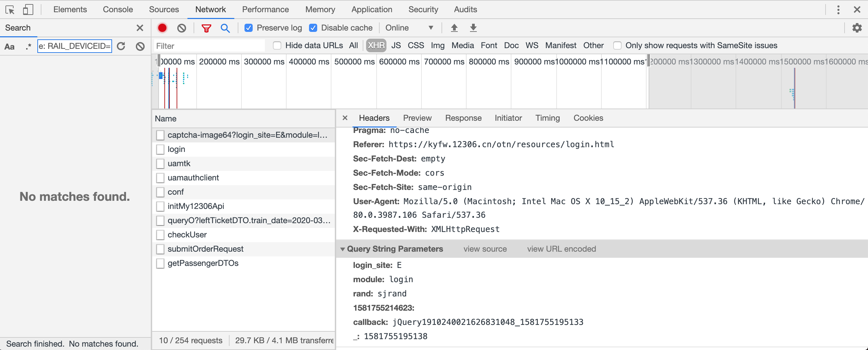Open the Online throttling dropdown
Viewport: 868px width, 350px height.
[409, 28]
